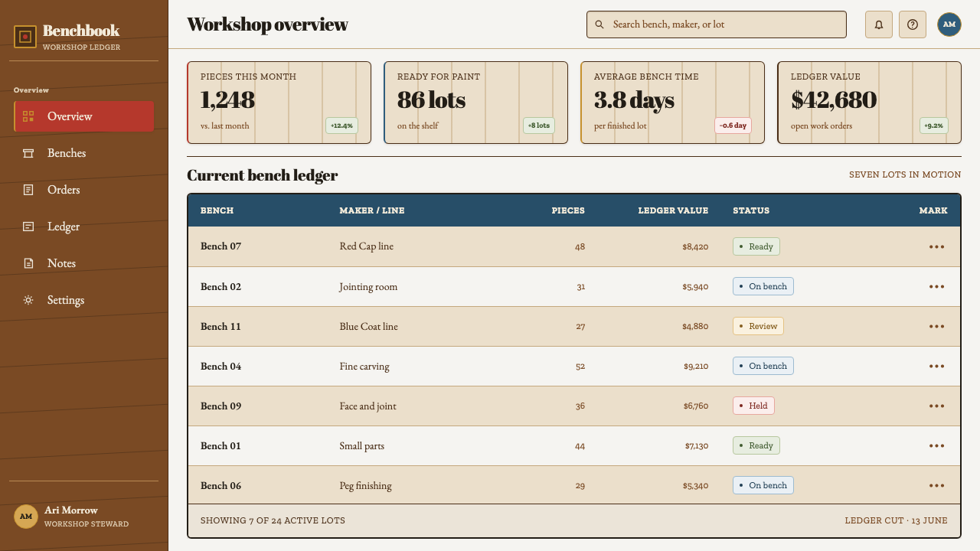This screenshot has height=551, width=980.
Task: Open the three-dot mark menu for Bench 04
Action: 936,366
